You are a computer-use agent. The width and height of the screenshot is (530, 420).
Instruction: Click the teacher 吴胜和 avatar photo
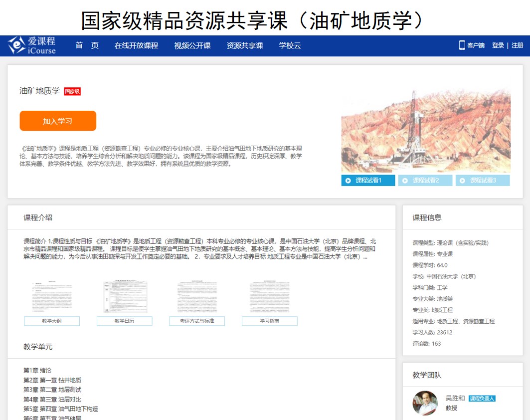[425, 403]
